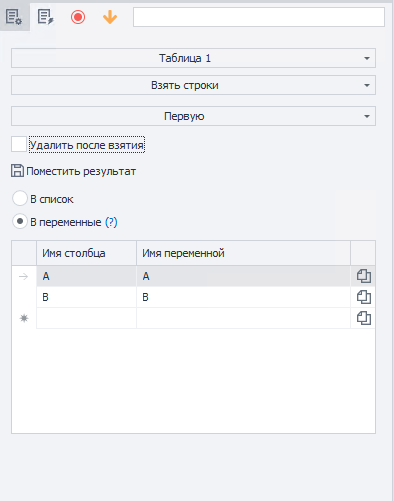Viewport: 394px width, 501px height.
Task: Open the Первую row selection dropdown
Action: click(193, 116)
